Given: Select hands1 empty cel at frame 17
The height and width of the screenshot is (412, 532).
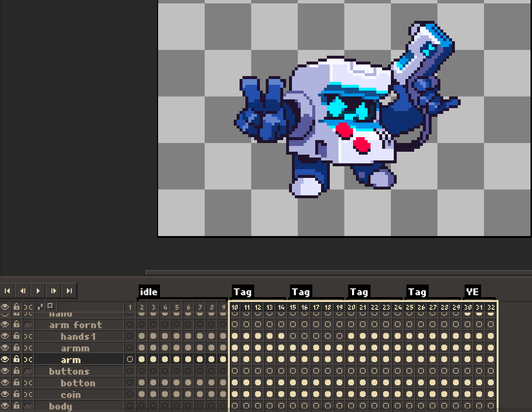Looking at the screenshot, I should click(316, 336).
